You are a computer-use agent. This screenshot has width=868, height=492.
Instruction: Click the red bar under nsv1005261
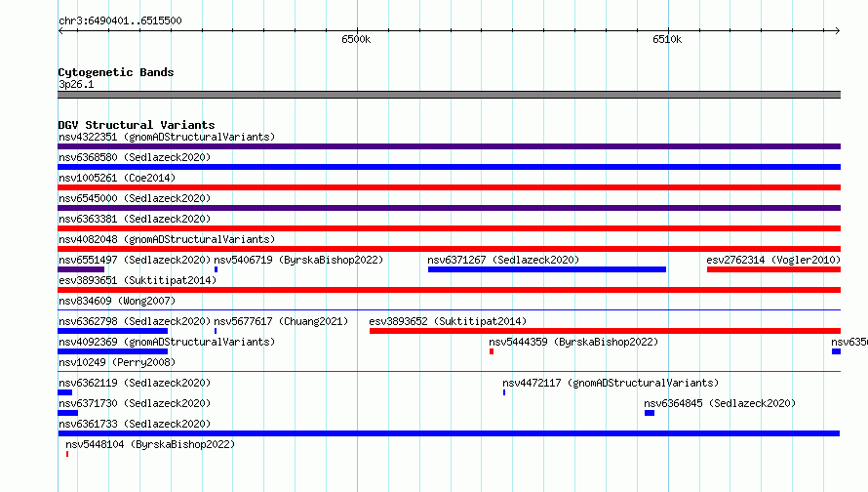tap(449, 187)
